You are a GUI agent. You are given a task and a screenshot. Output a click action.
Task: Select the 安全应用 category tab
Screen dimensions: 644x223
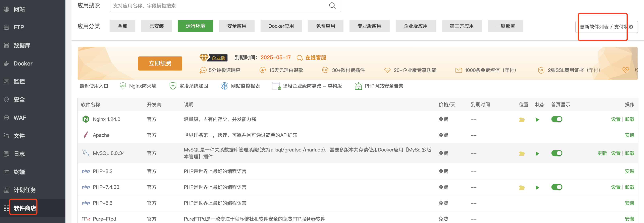point(237,26)
